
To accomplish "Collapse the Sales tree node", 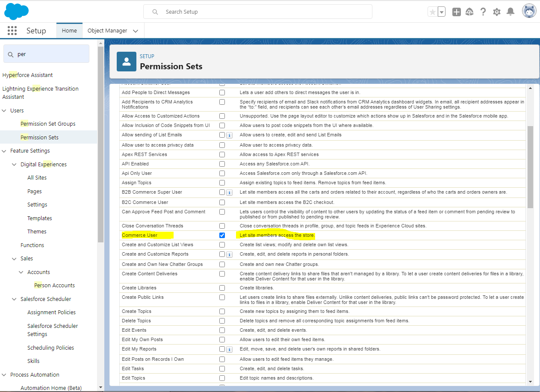I will tap(15, 258).
